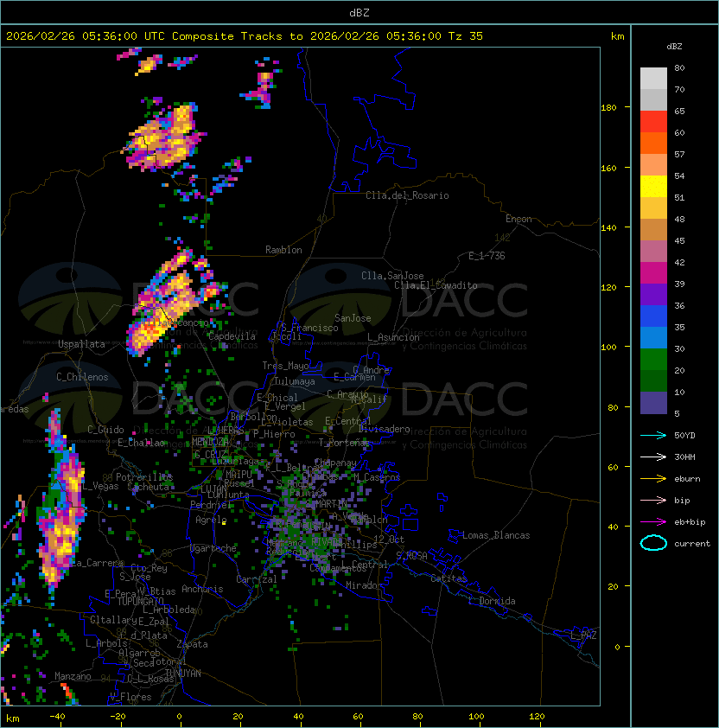The width and height of the screenshot is (719, 728).
Task: Click the 'C_Chilenos' map label
Action: (x=82, y=377)
